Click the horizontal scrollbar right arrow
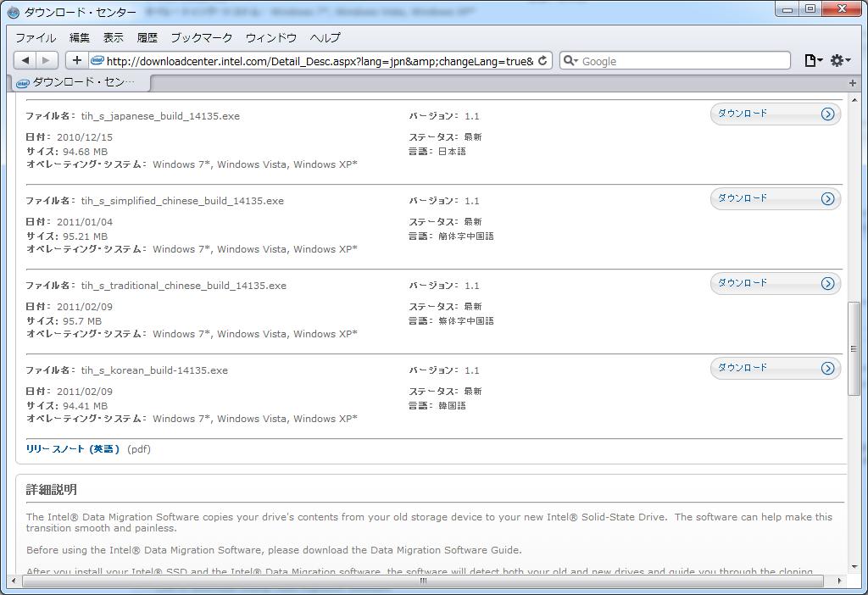The image size is (868, 595). click(840, 581)
